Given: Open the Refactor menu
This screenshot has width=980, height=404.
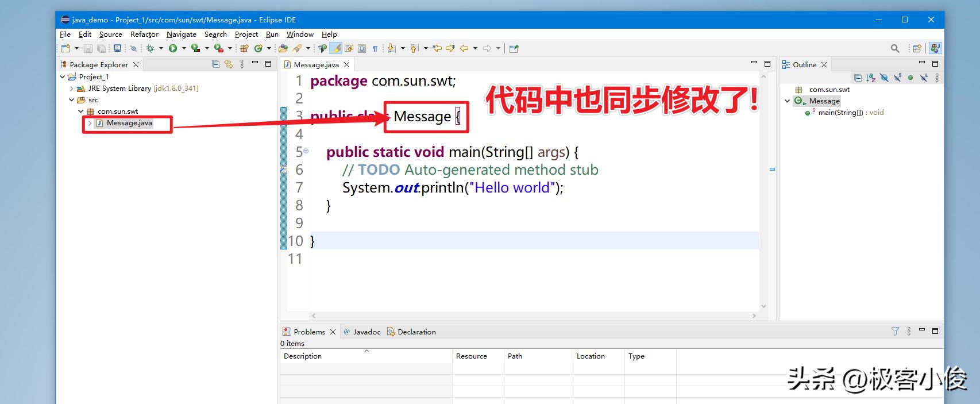Looking at the screenshot, I should click(x=144, y=34).
